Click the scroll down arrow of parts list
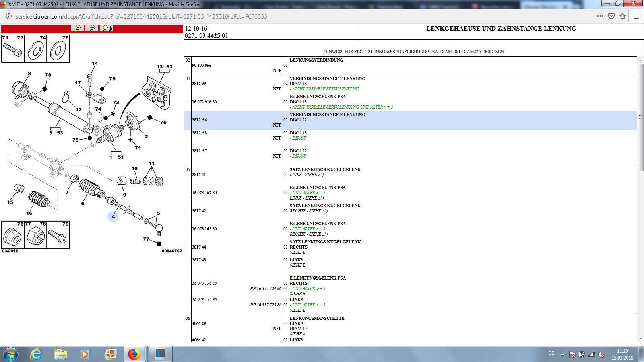Image resolution: width=644 pixels, height=362 pixels. coord(640,339)
